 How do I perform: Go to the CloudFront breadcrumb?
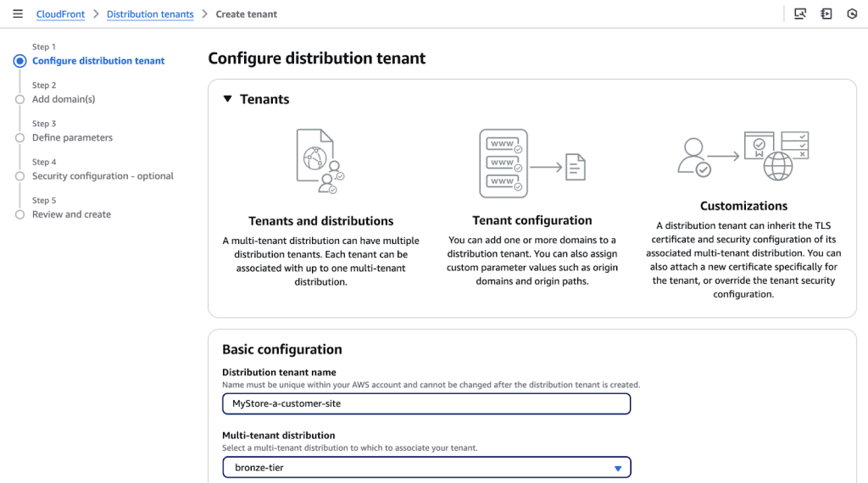point(60,14)
